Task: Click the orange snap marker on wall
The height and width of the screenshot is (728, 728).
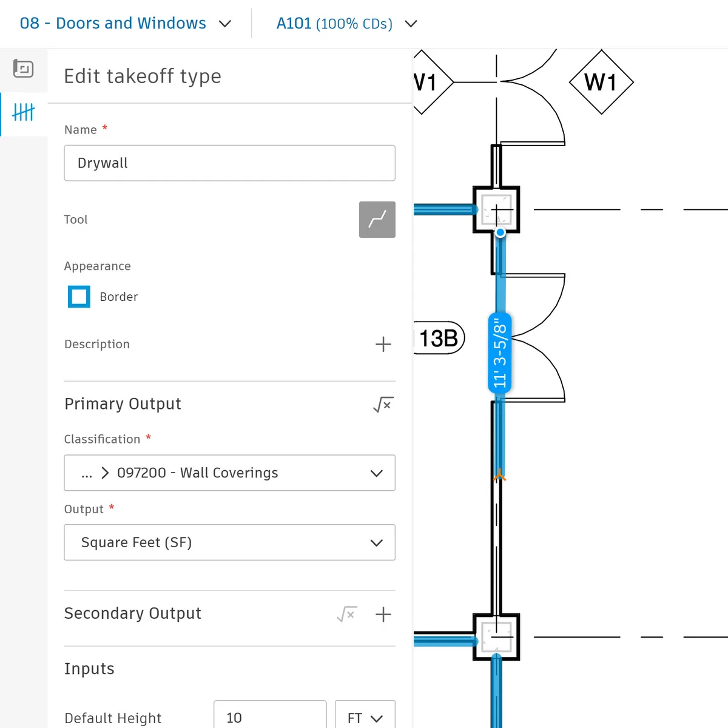Action: click(499, 476)
